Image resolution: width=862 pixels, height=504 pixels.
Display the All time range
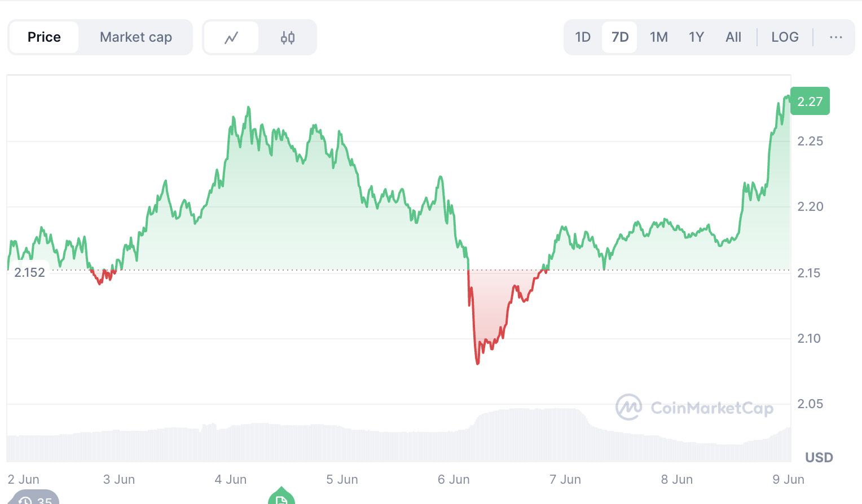[x=733, y=37]
